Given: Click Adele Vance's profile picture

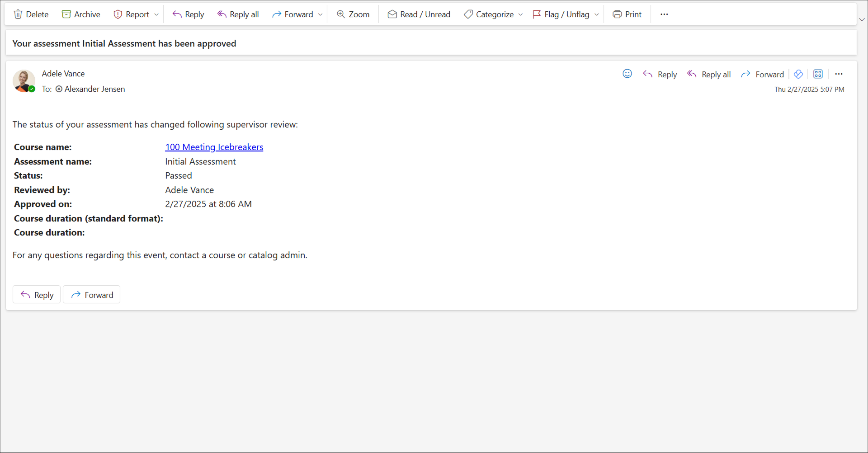Looking at the screenshot, I should coord(24,81).
